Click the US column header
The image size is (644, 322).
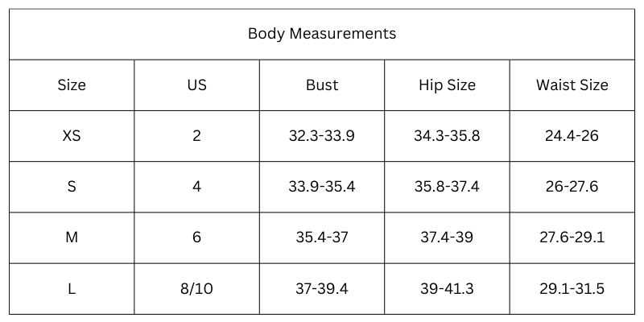(196, 85)
